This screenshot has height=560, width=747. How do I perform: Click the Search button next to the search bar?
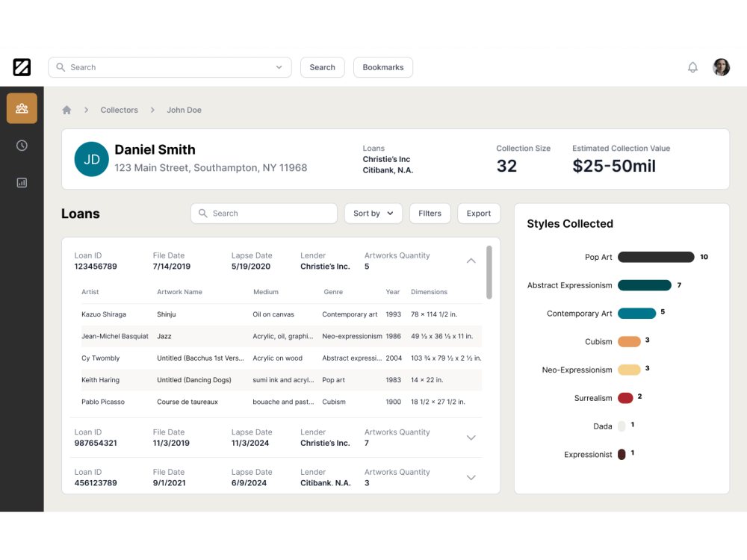322,66
